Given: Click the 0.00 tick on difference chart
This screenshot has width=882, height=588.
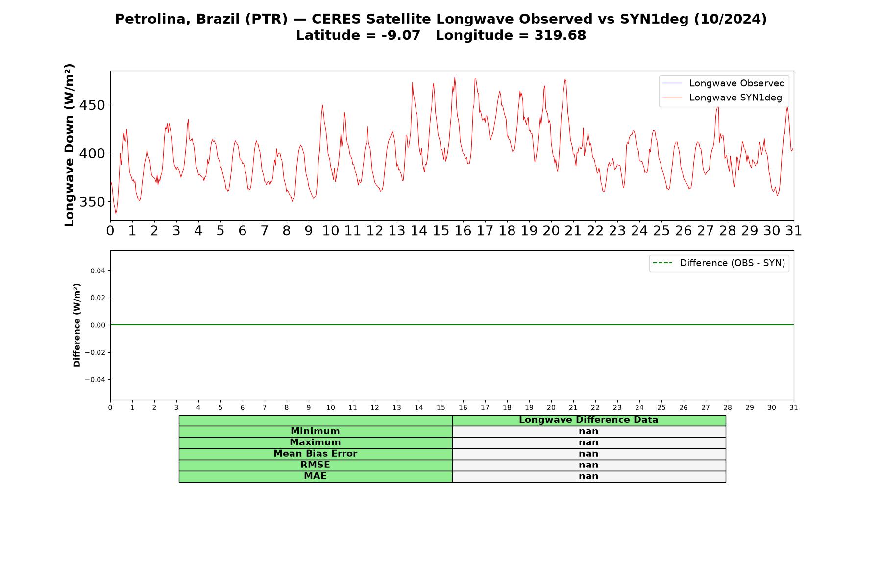Looking at the screenshot, I should point(97,325).
